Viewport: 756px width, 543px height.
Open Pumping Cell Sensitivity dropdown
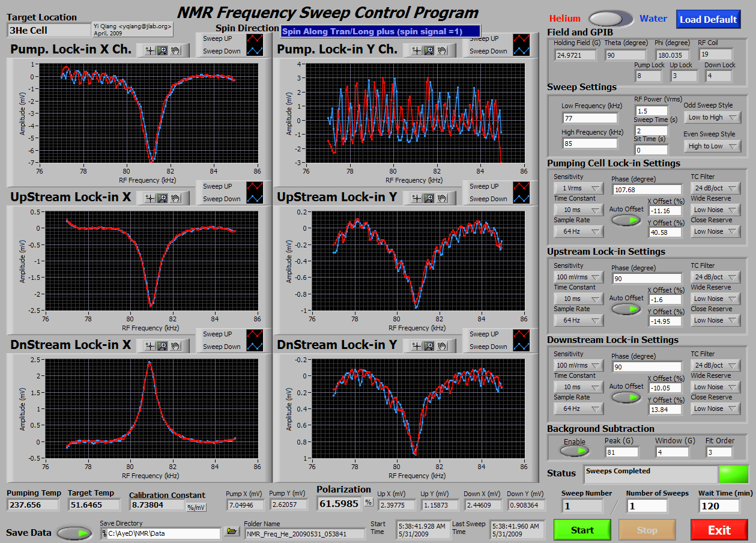tap(578, 188)
